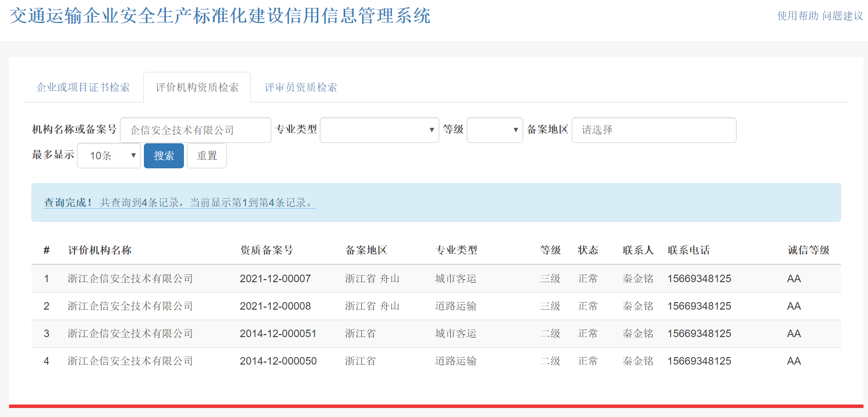Expand the 等级 dropdown
The height and width of the screenshot is (417, 868).
(x=495, y=130)
